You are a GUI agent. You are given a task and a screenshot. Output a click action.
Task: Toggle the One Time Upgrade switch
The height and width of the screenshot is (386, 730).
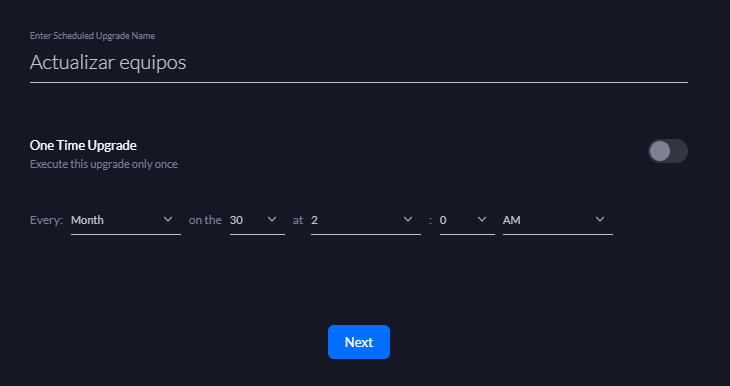pyautogui.click(x=668, y=151)
